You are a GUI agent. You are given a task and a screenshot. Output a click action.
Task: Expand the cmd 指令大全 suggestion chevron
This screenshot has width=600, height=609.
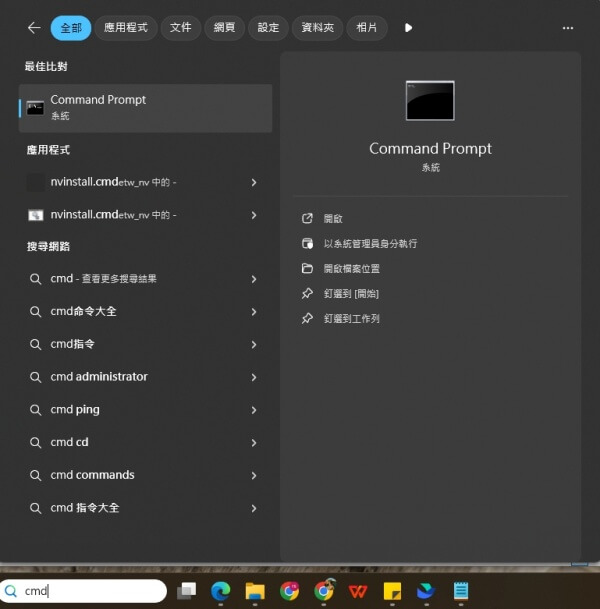(254, 508)
